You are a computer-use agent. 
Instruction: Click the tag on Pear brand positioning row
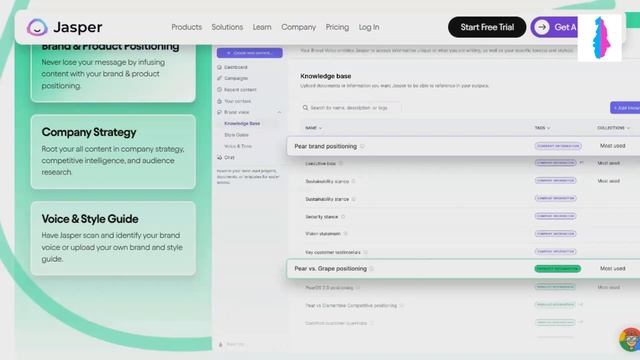[x=558, y=146]
